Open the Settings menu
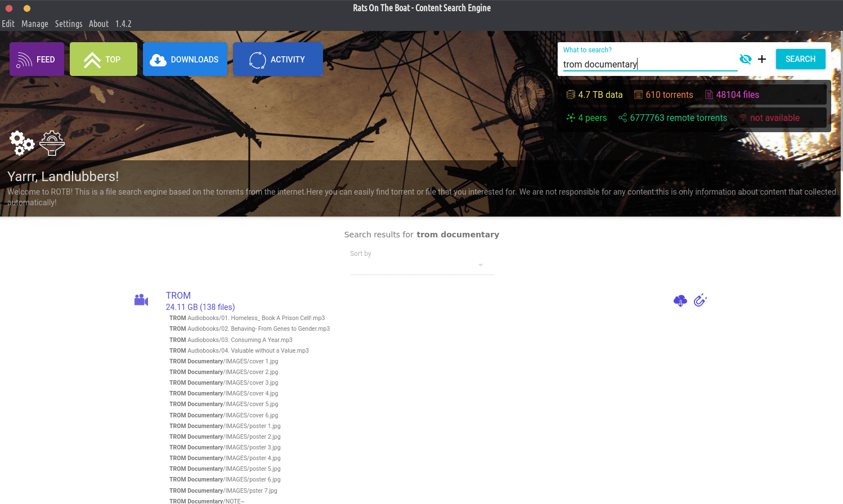Screen dimensions: 843x504 point(69,24)
